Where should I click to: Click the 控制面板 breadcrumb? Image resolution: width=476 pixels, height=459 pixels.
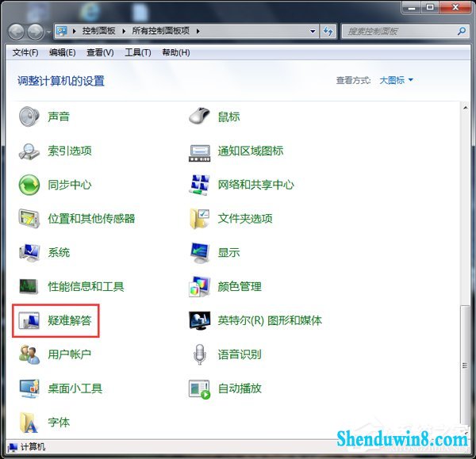(98, 31)
